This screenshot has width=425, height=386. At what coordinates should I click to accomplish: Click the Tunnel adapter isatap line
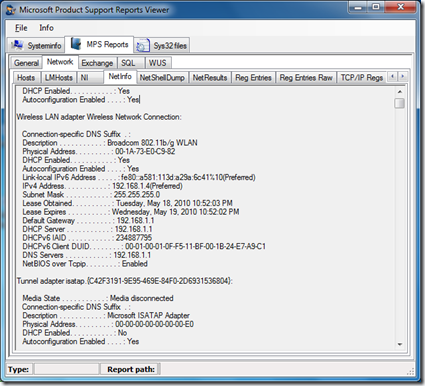(x=125, y=281)
